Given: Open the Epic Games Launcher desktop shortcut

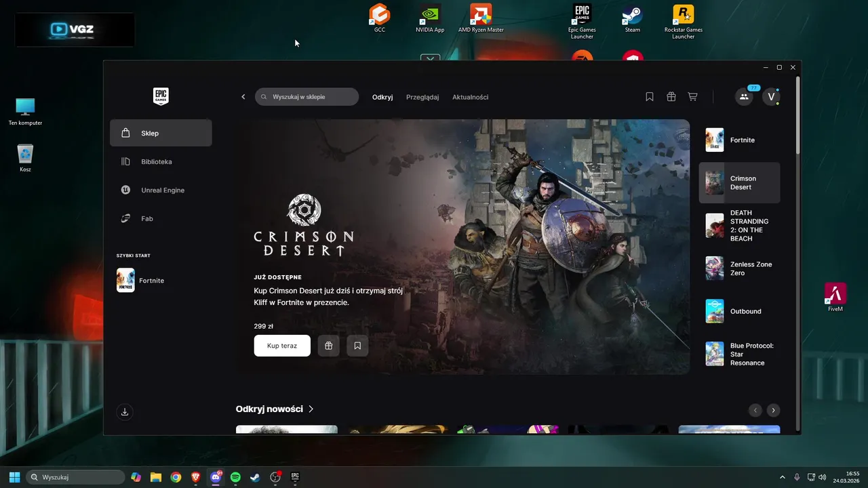Looking at the screenshot, I should 582,21.
